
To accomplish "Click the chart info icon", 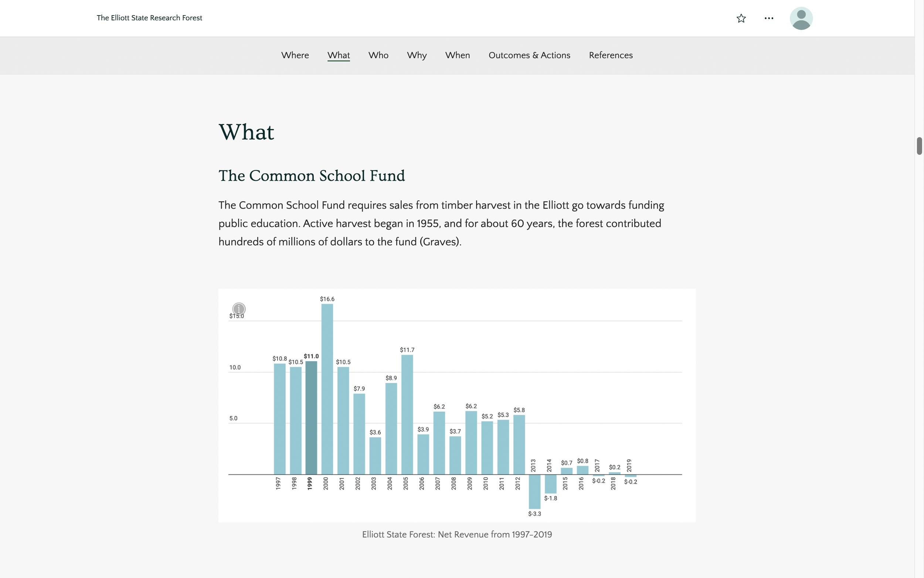I will 239,308.
